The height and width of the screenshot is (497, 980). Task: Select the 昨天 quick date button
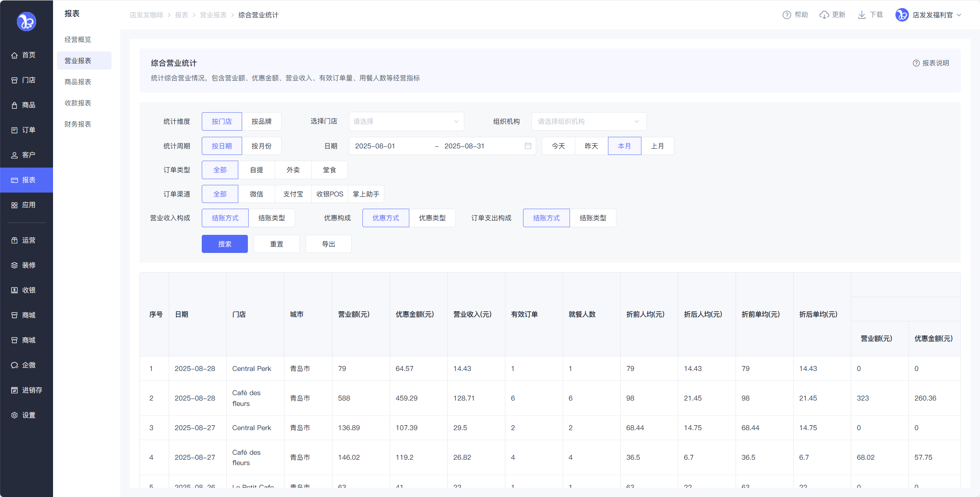[x=591, y=146]
